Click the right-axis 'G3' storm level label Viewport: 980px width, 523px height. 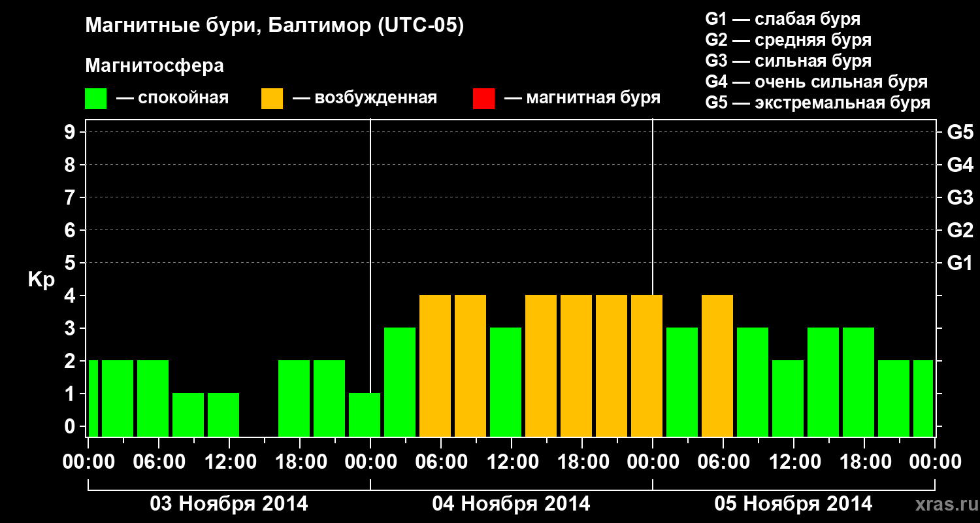click(960, 198)
